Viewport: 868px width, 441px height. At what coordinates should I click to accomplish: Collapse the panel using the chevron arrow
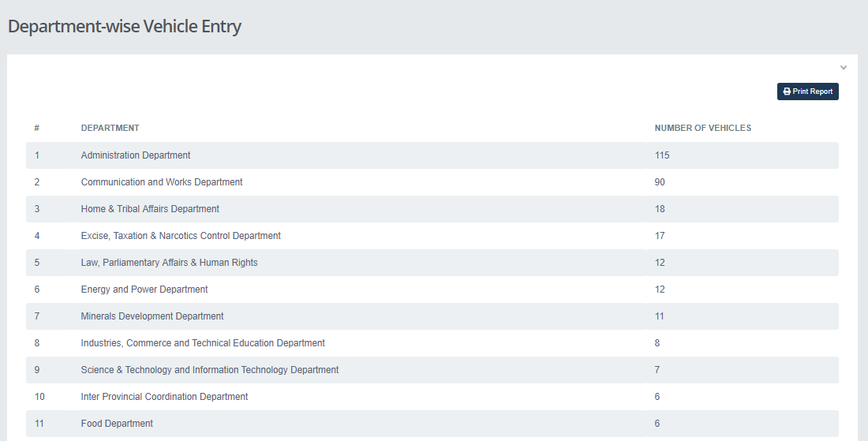pyautogui.click(x=844, y=68)
